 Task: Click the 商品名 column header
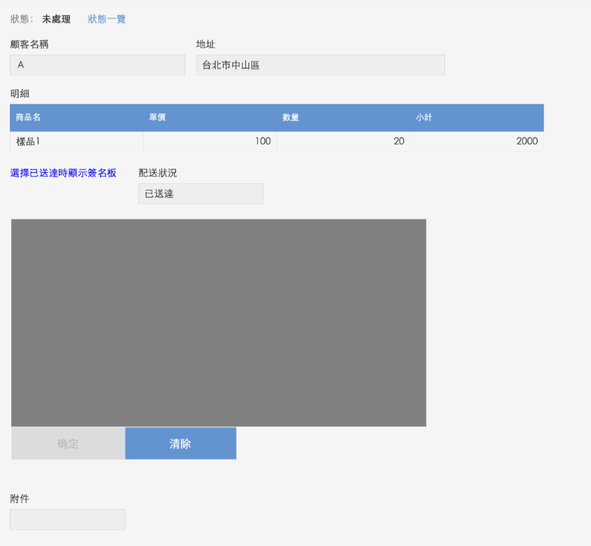pyautogui.click(x=77, y=118)
